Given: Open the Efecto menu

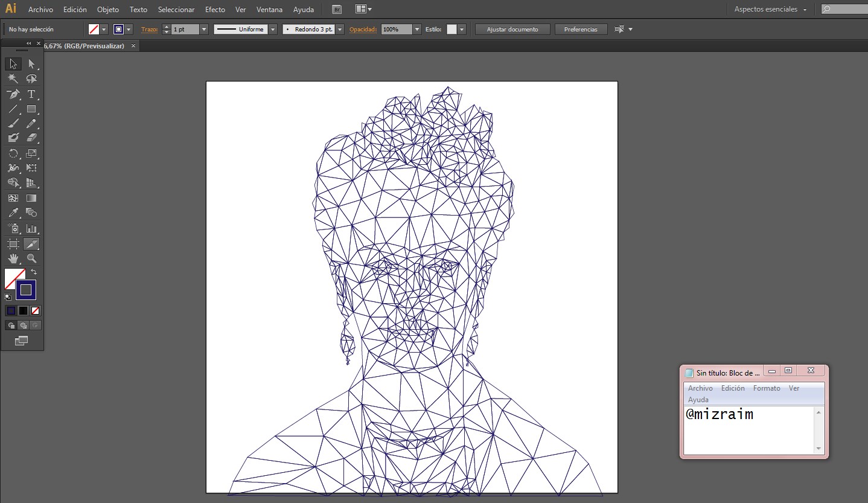Looking at the screenshot, I should (x=215, y=10).
